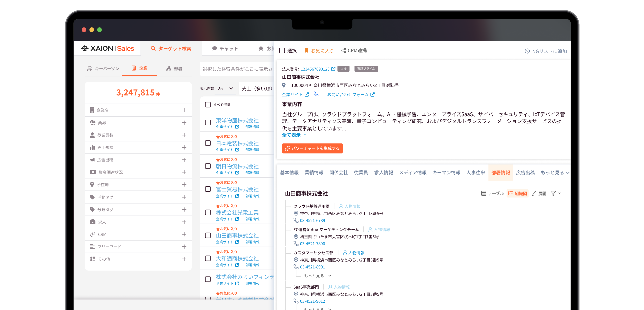Image resolution: width=644 pixels, height=310 pixels.
Task: Check the 大和通商株式会社 checkbox
Action: (x=208, y=258)
